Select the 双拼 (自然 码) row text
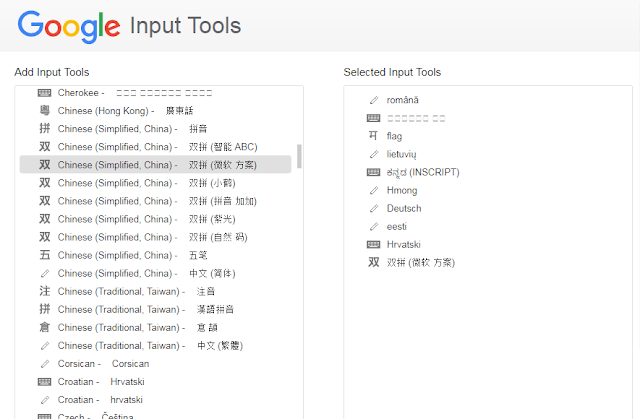This screenshot has width=640, height=419. (x=153, y=237)
